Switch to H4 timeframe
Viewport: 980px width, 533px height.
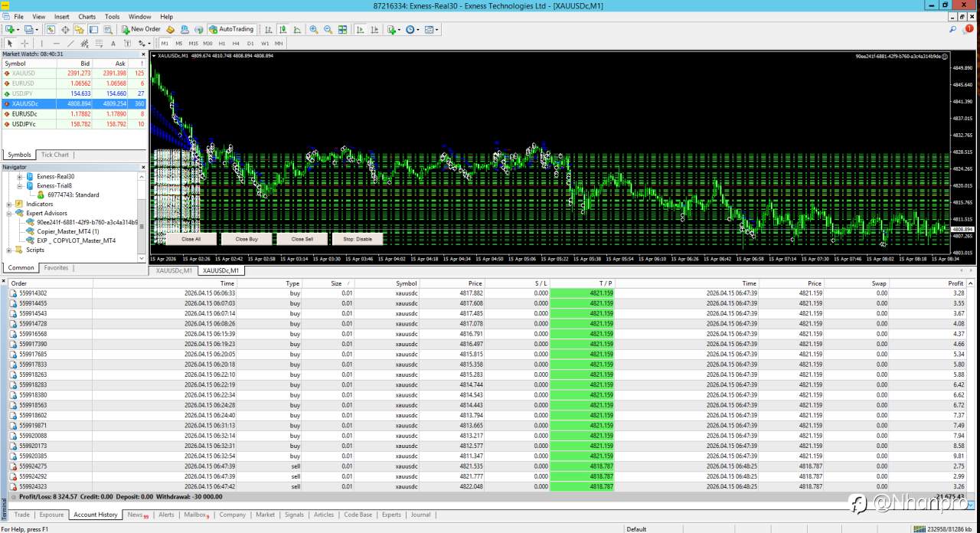[236, 43]
